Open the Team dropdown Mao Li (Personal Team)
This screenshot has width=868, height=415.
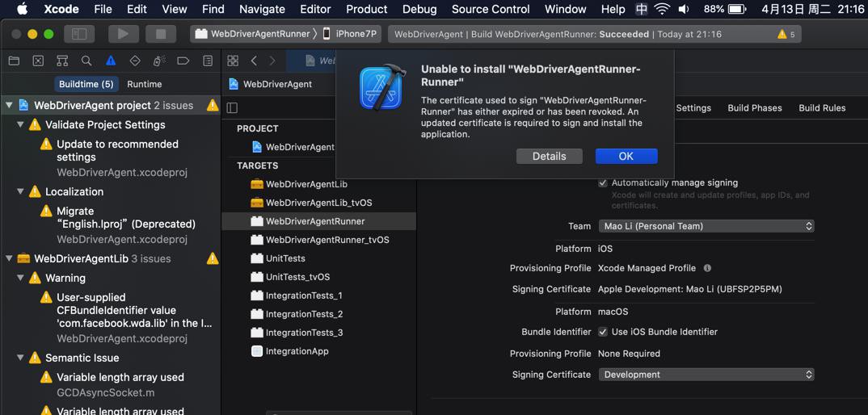click(706, 226)
